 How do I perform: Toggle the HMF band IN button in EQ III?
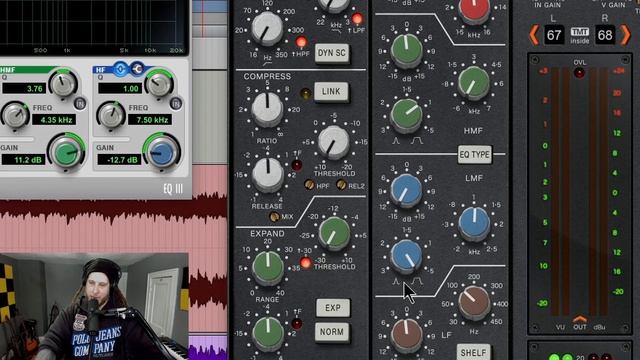(80, 104)
